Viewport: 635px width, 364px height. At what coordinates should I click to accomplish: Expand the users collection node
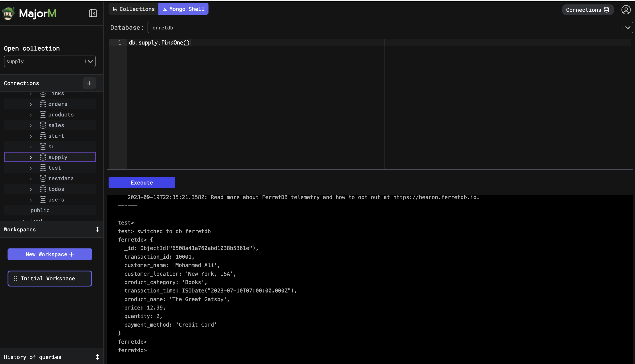[31, 199]
